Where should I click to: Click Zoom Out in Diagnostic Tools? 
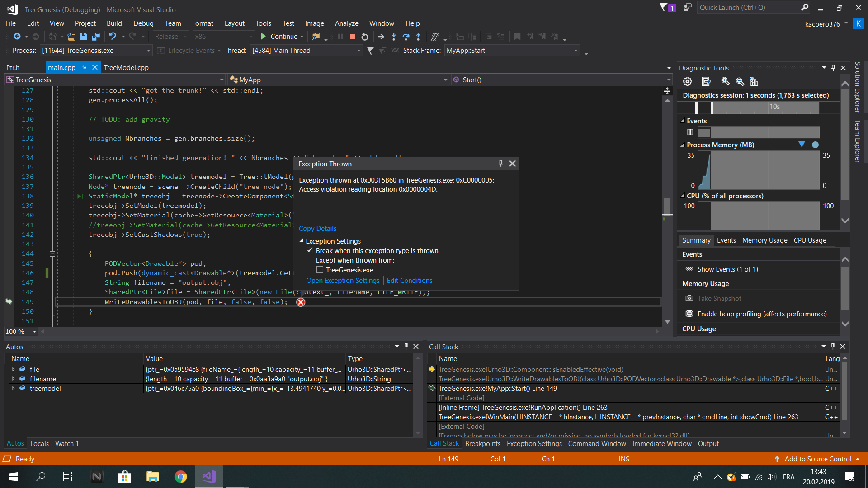(x=740, y=81)
